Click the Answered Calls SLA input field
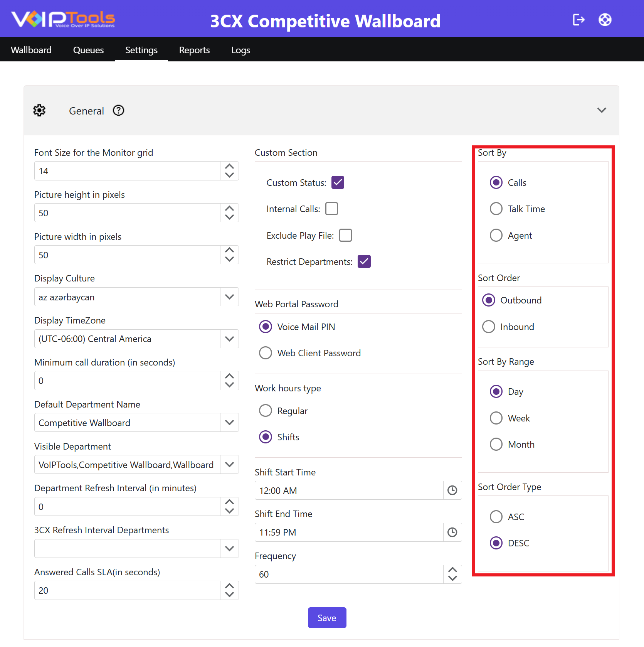Viewport: 644px width, 647px height. 128,590
